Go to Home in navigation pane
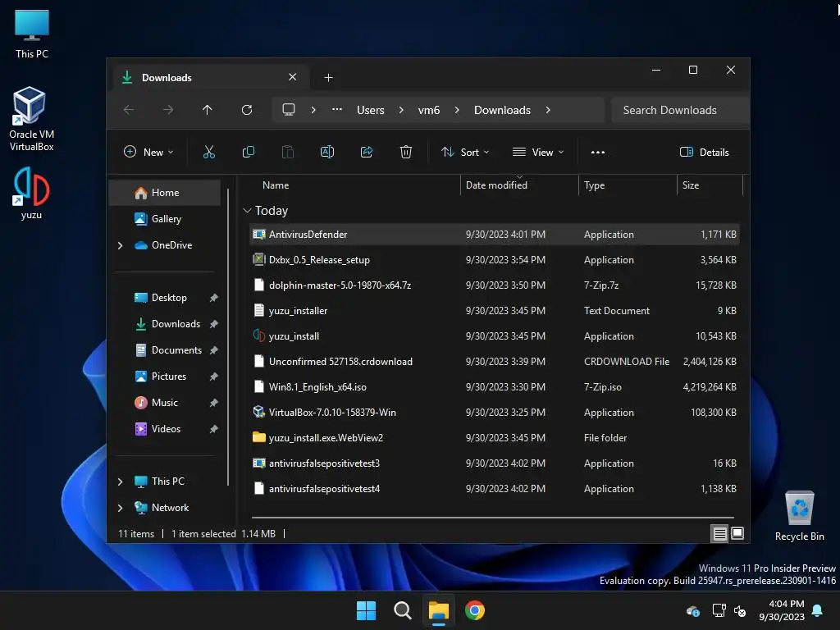840x630 pixels. (165, 193)
